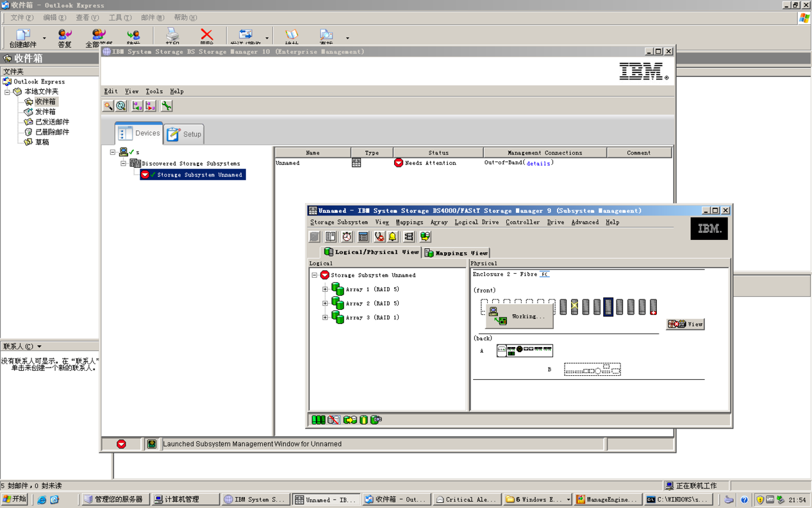Click the yellow bell alert toolbar icon

[393, 237]
